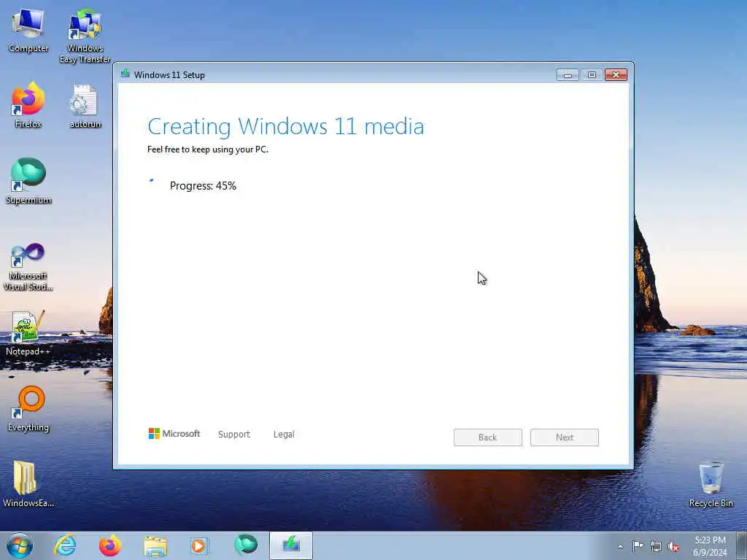Image resolution: width=747 pixels, height=560 pixels.
Task: Select the autorun file on desktop
Action: 85,106
